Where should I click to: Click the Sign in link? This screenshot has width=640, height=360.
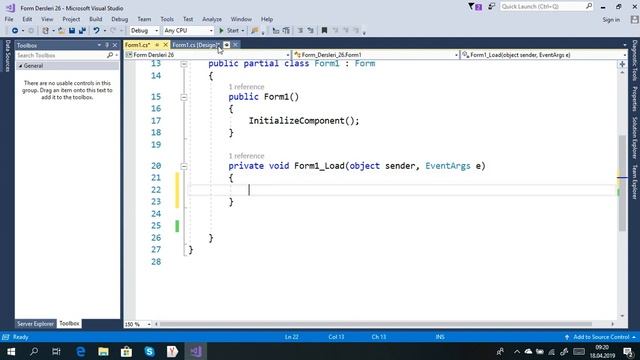pos(611,20)
